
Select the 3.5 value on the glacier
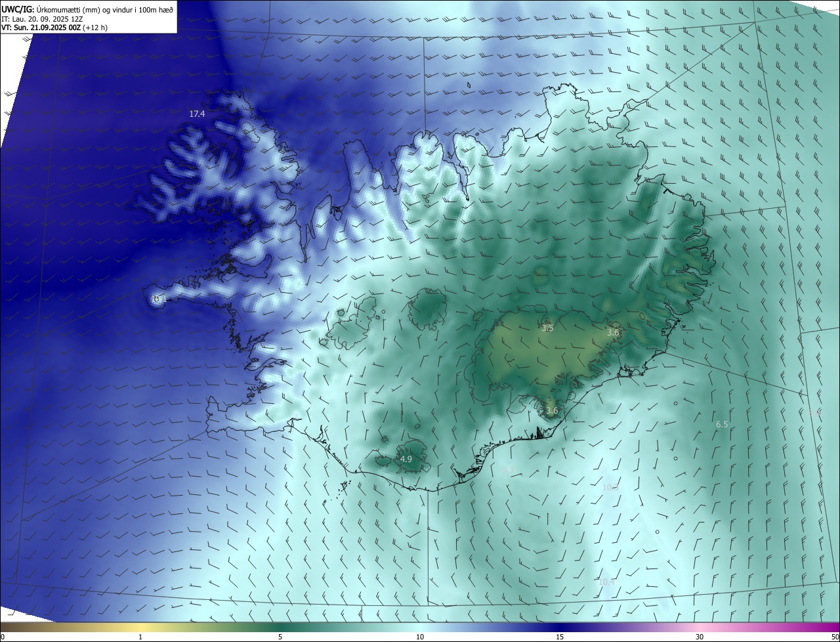(547, 328)
